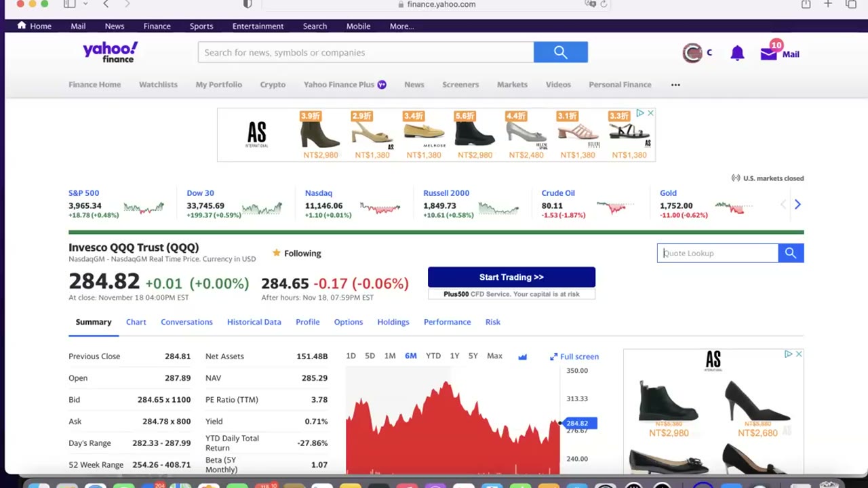The width and height of the screenshot is (868, 488).
Task: Select the 1Y chart range
Action: (x=454, y=356)
